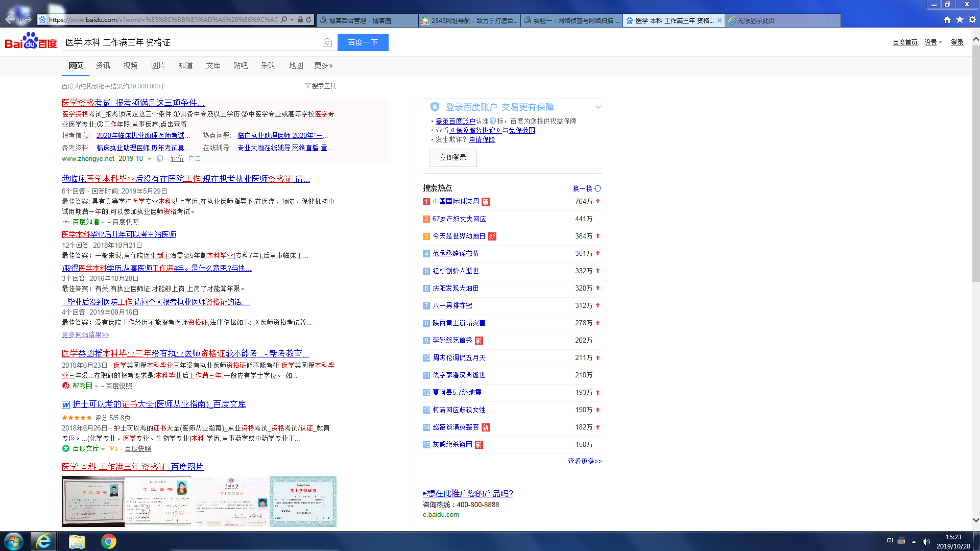The image size is (980, 551).
Task: Open dropdown arrow beside 百度知道 source
Action: 103,222
